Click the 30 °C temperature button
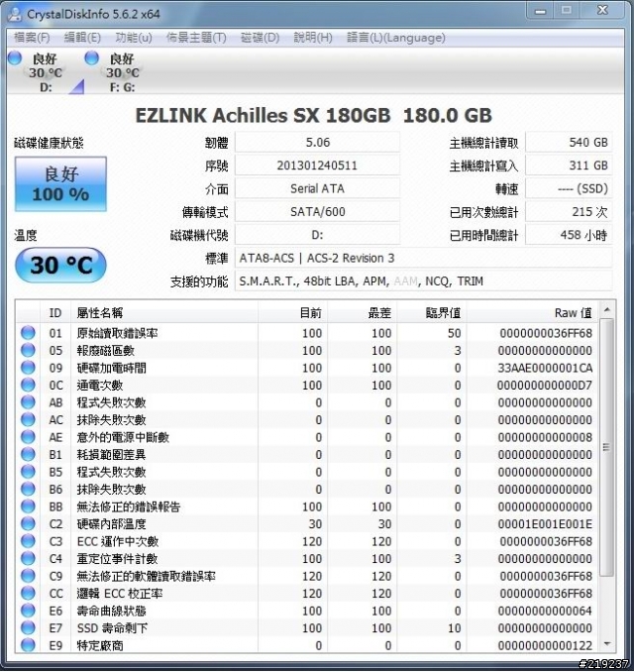Screen dimensions: 634x672 (x=60, y=265)
